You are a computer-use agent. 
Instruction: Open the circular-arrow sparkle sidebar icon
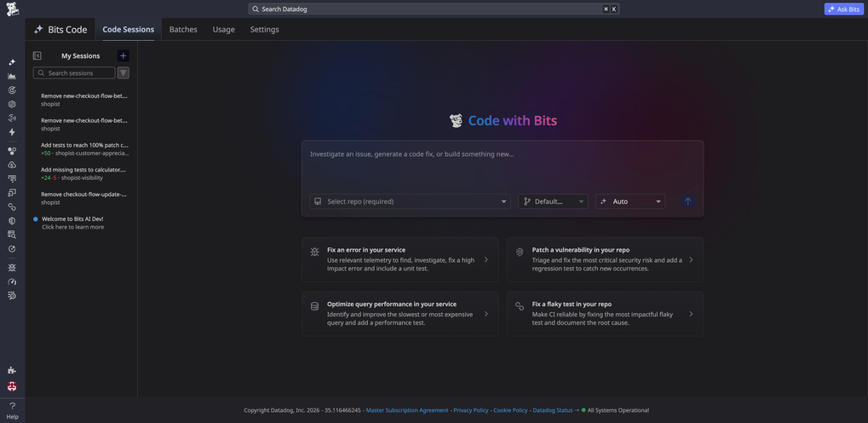(12, 249)
